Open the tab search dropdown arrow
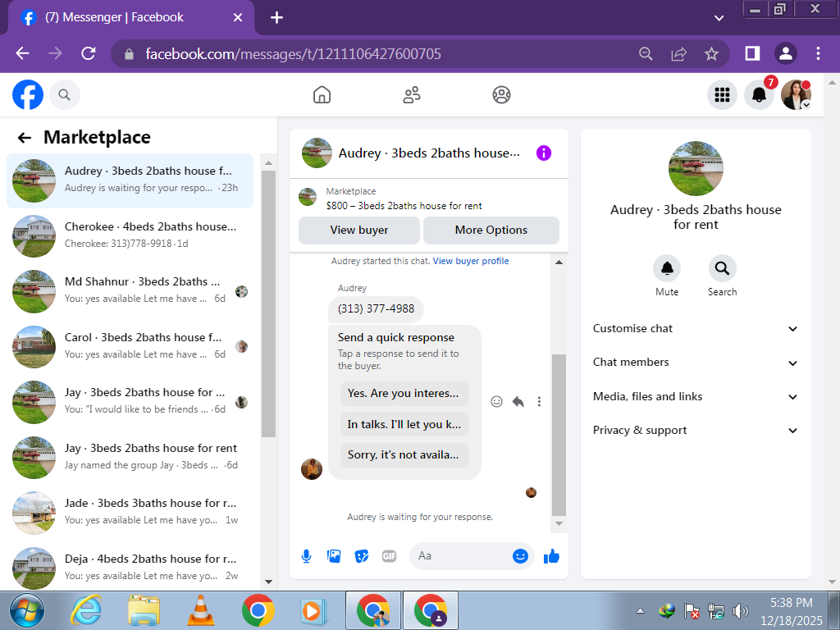The width and height of the screenshot is (840, 630). pos(719,18)
